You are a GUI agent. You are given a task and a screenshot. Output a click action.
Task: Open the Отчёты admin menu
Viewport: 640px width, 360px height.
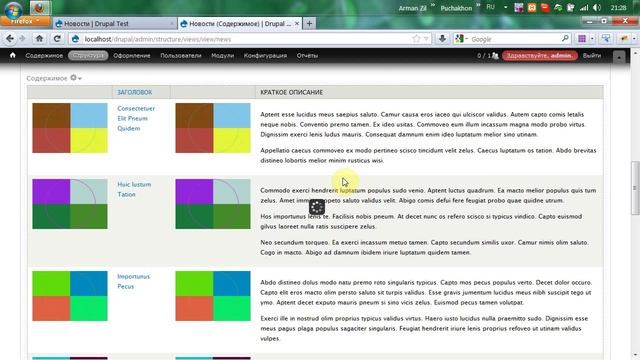click(x=307, y=56)
